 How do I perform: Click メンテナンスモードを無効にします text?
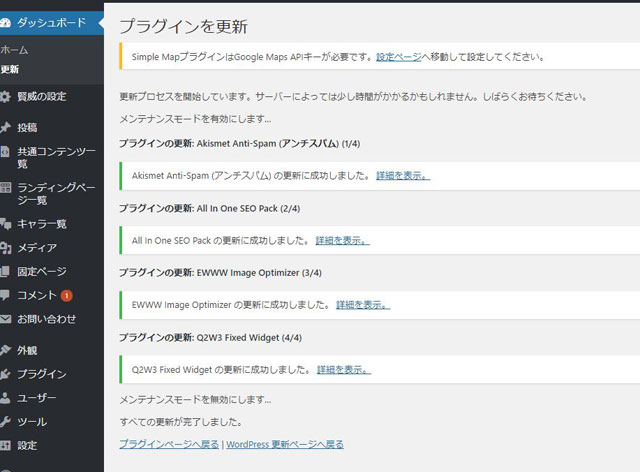click(195, 400)
